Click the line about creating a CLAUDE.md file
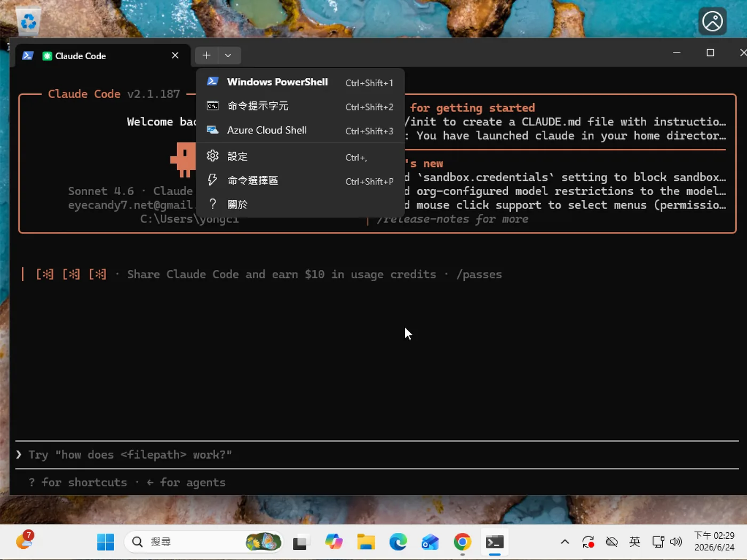Viewport: 747px width, 560px height. tap(565, 122)
